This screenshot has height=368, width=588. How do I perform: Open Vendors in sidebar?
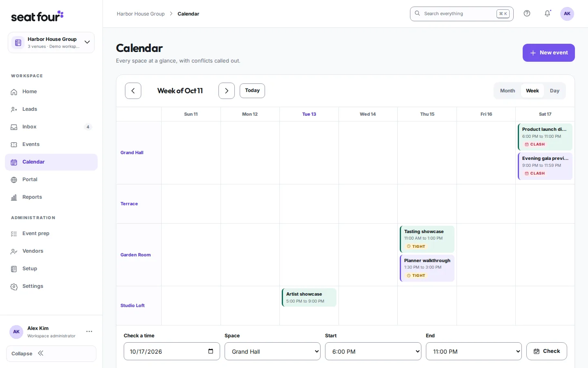51,251
